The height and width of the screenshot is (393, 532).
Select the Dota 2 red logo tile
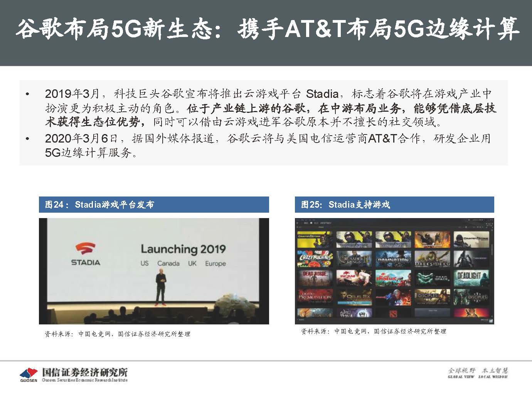click(x=393, y=313)
